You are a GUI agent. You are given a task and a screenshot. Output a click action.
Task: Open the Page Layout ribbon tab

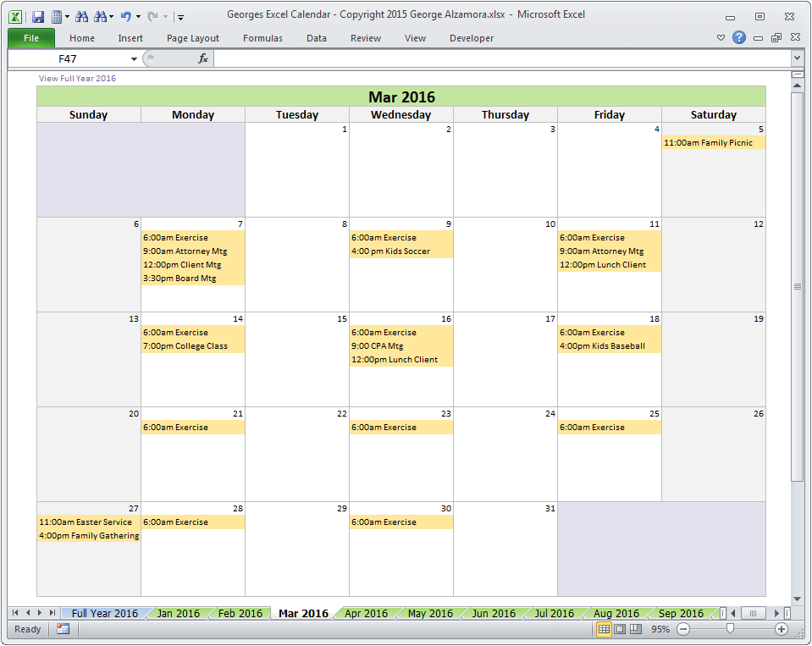tap(193, 38)
